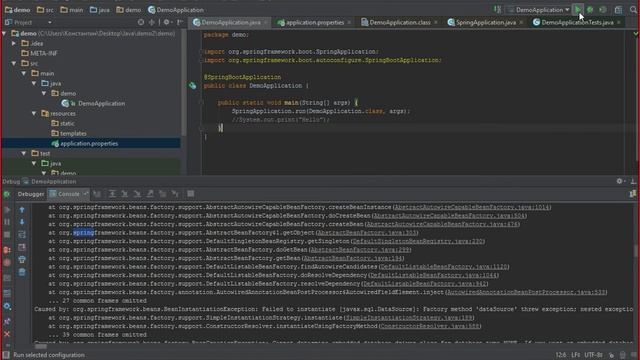Click DemoApplication breadcrumb in navigation bar
The height and width of the screenshot is (360, 640).
click(x=176, y=10)
